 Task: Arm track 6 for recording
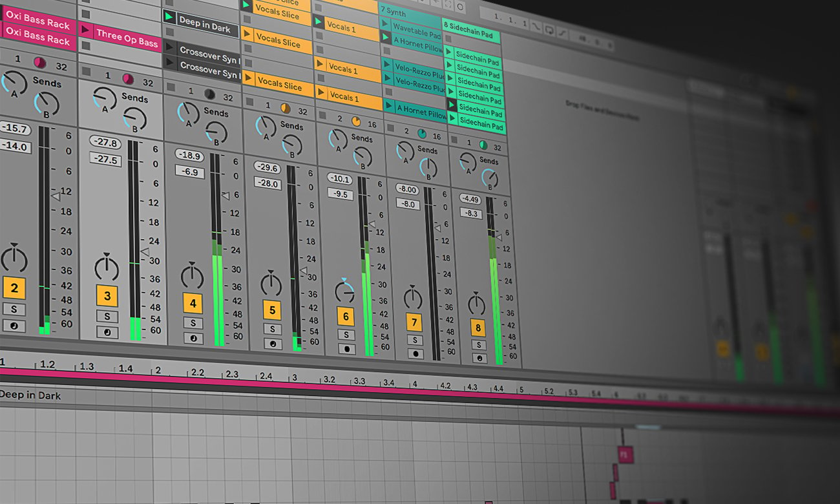pos(346,349)
